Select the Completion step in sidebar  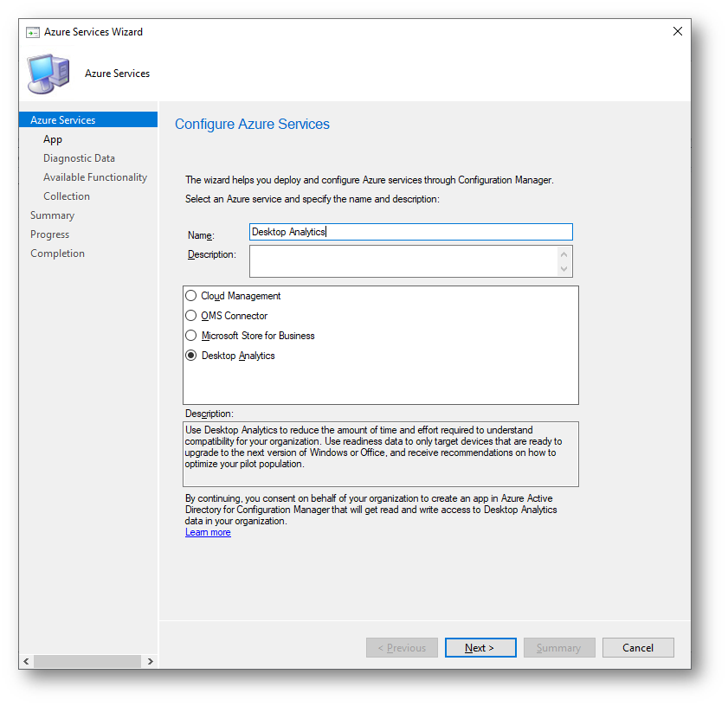coord(58,254)
